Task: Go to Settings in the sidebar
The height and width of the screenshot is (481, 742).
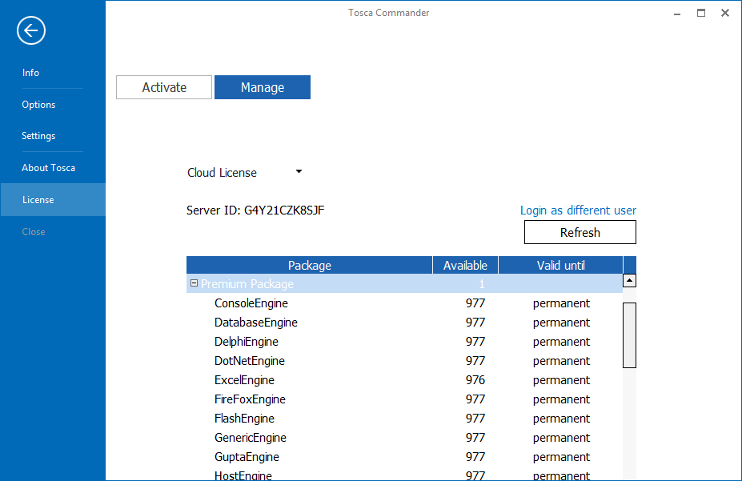Action: (39, 136)
